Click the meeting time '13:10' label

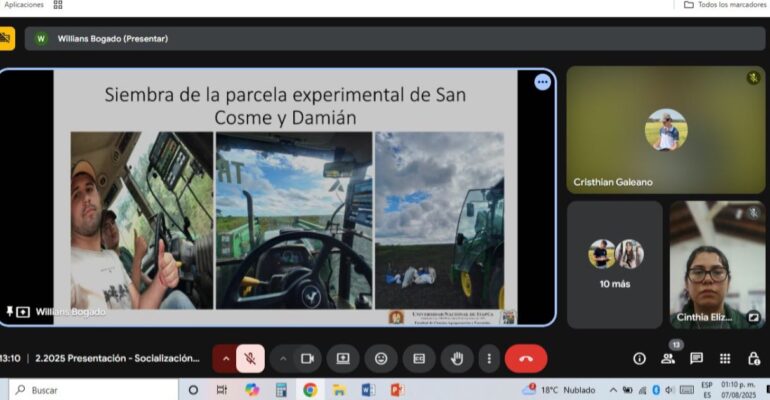(10, 358)
